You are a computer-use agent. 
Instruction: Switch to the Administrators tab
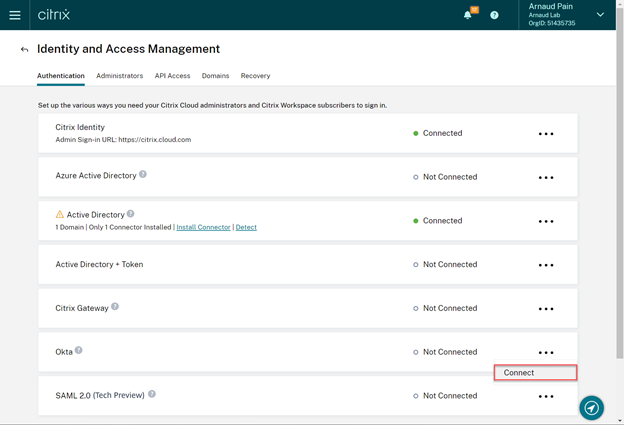[x=119, y=76]
